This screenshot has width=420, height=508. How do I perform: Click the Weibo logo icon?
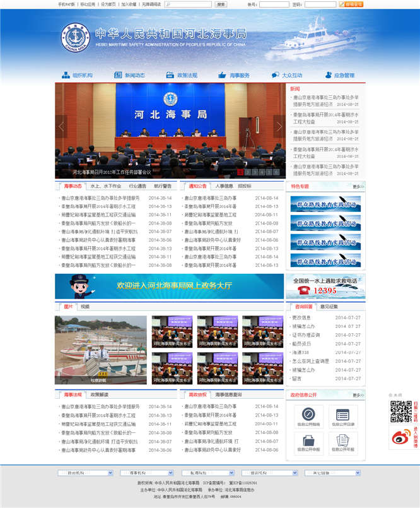pos(400,437)
